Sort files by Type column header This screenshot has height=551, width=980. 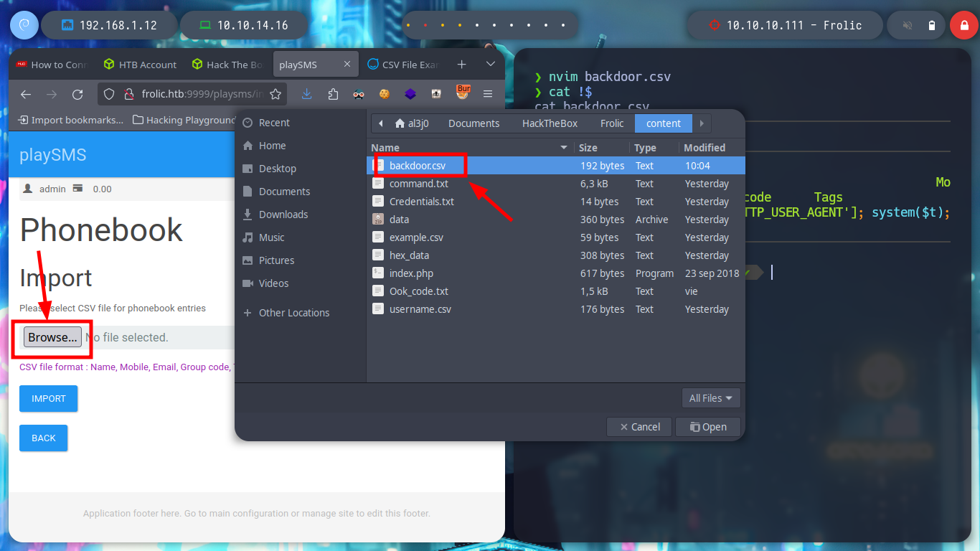654,148
